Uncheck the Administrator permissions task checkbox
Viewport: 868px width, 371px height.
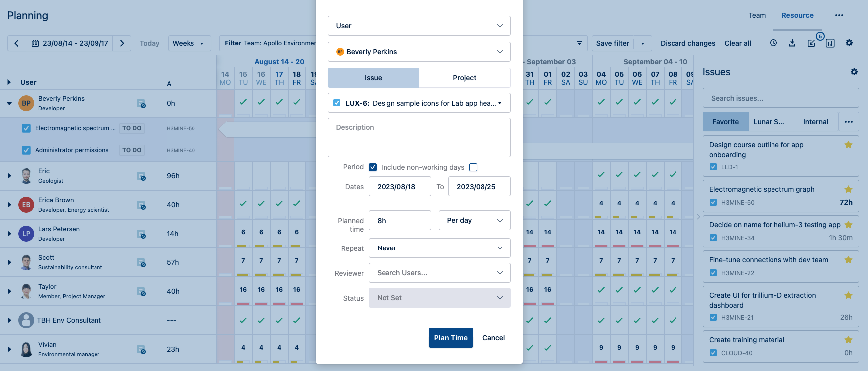coord(26,150)
